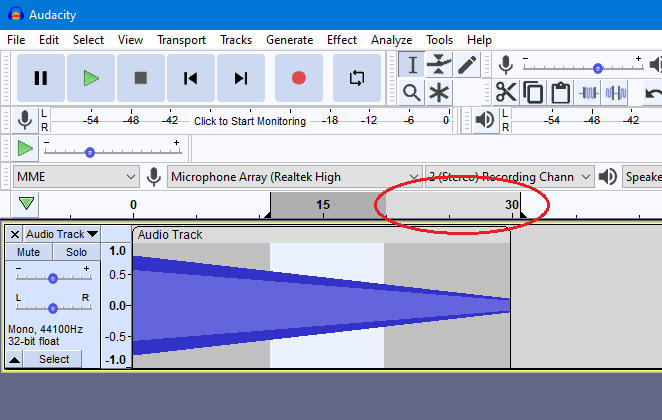Select the Selection (I-beam) tool
The image size is (662, 420).
point(412,65)
